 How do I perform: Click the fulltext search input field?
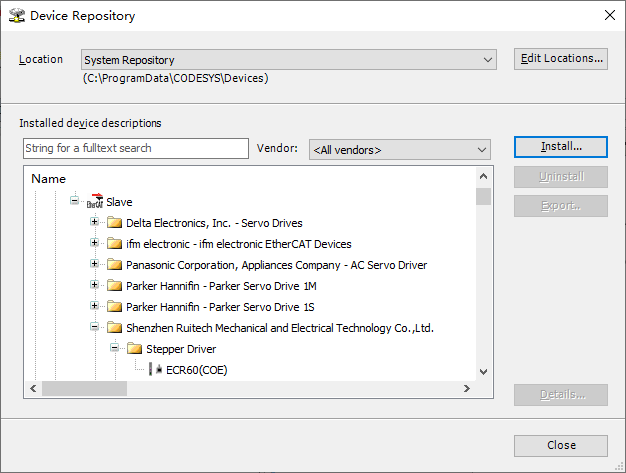136,148
